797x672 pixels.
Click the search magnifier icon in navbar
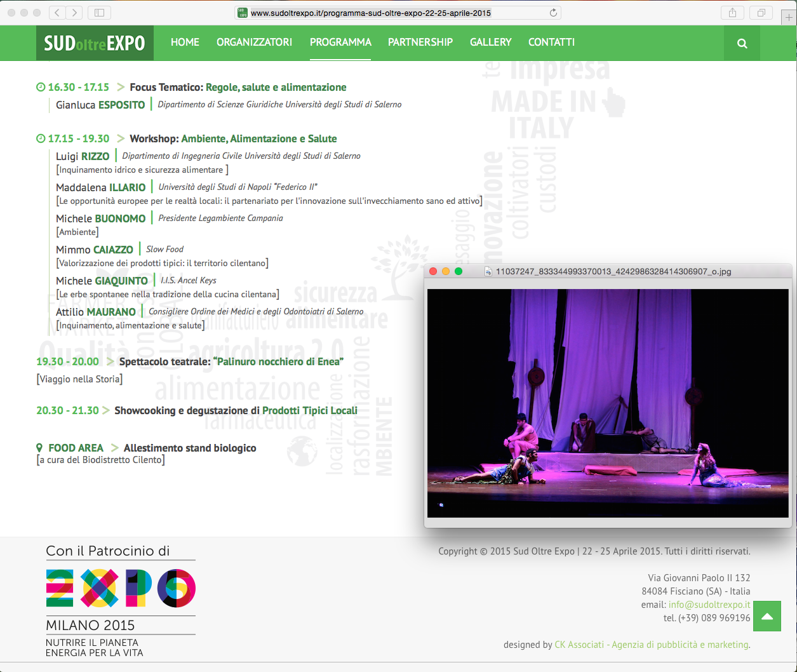[742, 43]
